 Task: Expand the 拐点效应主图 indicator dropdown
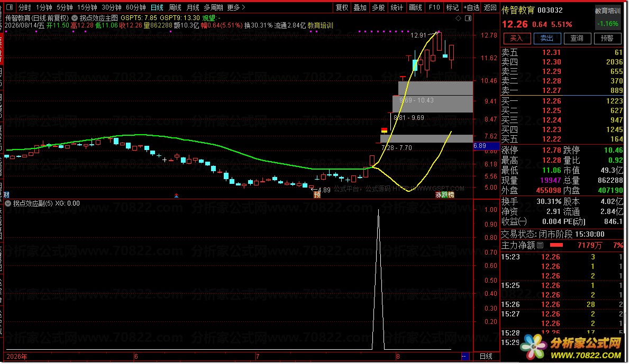(75, 18)
